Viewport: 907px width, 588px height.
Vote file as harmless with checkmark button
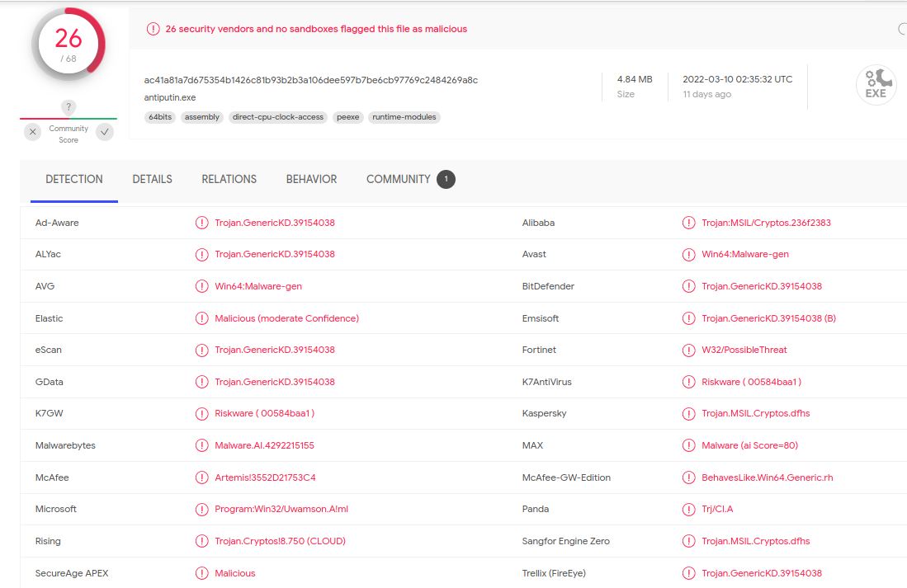click(105, 132)
